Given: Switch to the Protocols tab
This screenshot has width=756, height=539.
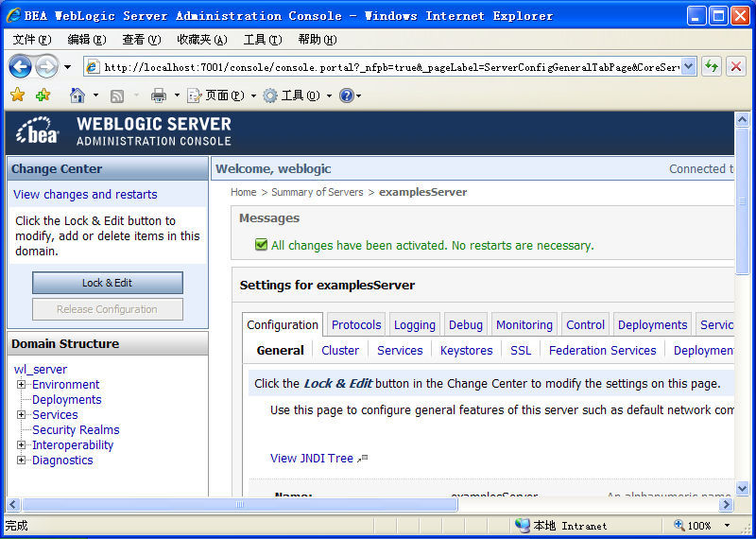Looking at the screenshot, I should coord(356,324).
